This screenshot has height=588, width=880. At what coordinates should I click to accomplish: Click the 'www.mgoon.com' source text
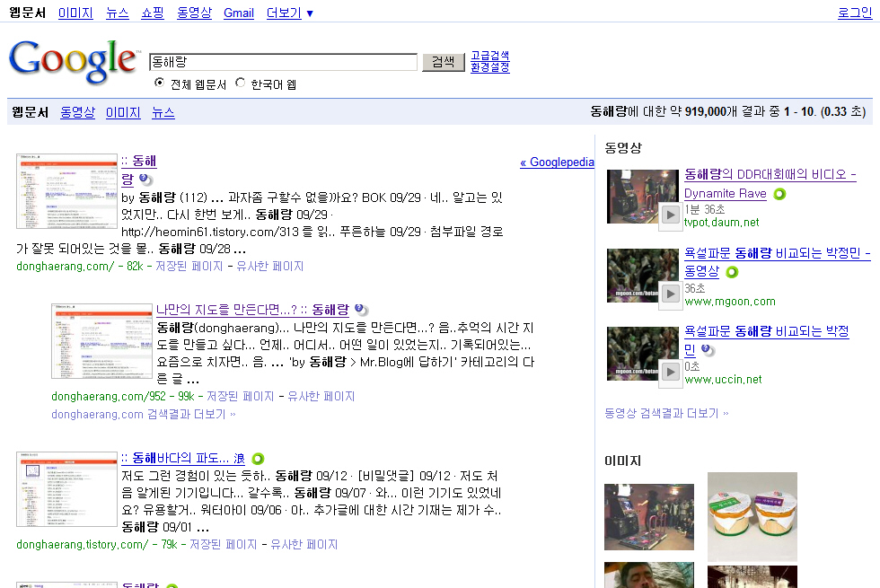click(x=729, y=302)
